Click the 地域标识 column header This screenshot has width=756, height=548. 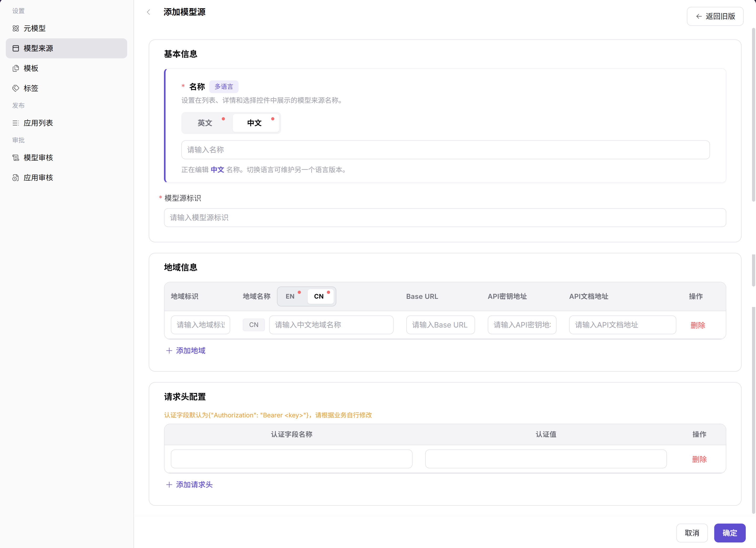[185, 297]
